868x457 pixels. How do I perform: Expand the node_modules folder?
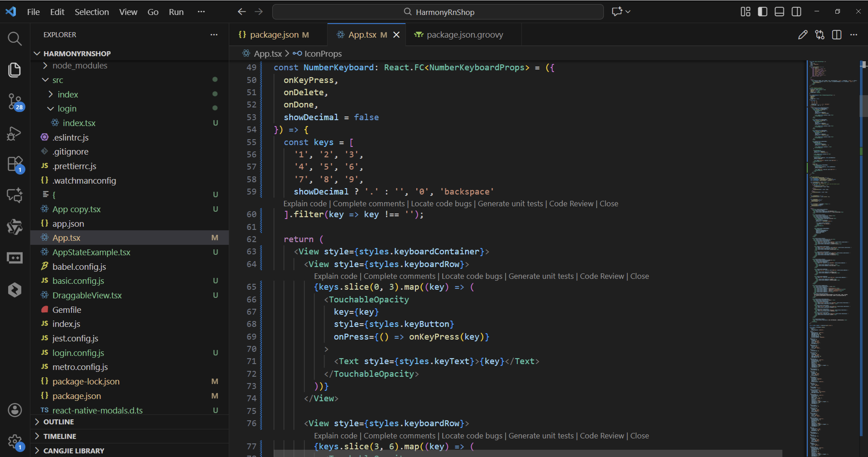click(80, 66)
